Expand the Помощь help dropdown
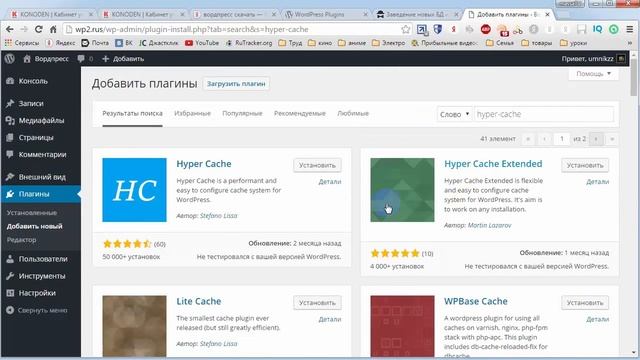The image size is (640, 360). [x=593, y=74]
